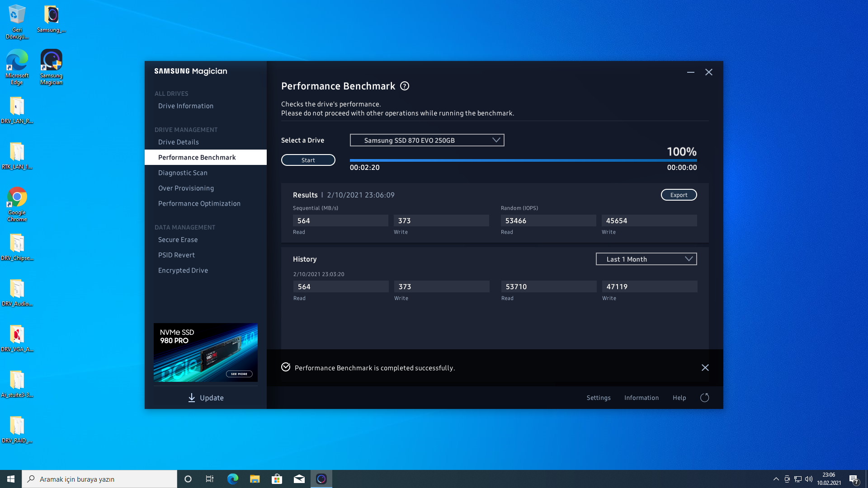This screenshot has height=488, width=868.
Task: Click the refresh icon next to Help
Action: tap(705, 398)
